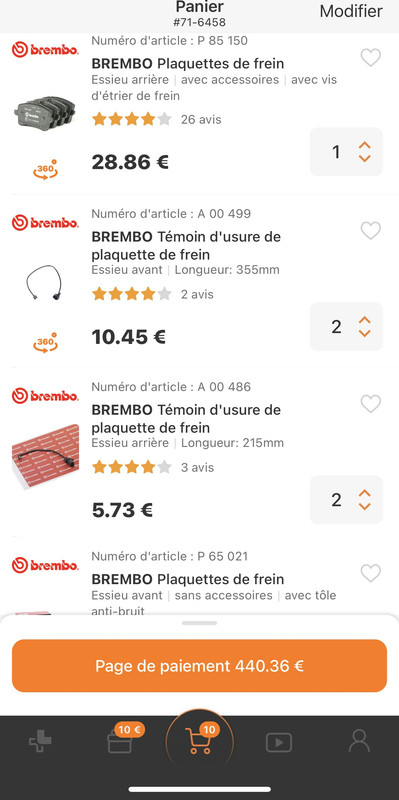Toggle wishlist heart for article P 65 021
This screenshot has height=800, width=399.
coord(371,573)
